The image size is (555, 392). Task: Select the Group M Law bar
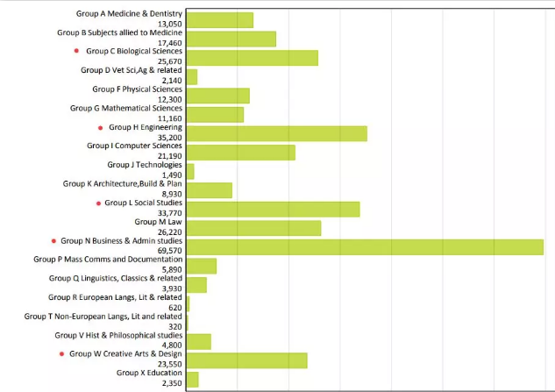(253, 228)
